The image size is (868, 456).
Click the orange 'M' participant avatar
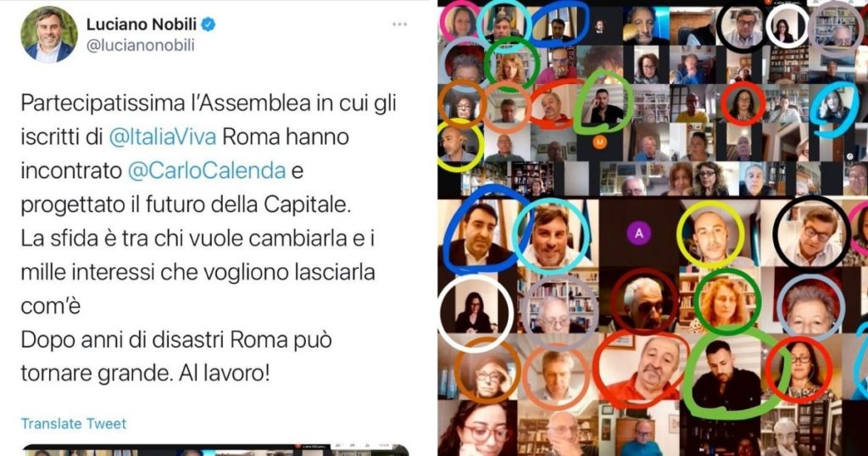click(x=599, y=142)
